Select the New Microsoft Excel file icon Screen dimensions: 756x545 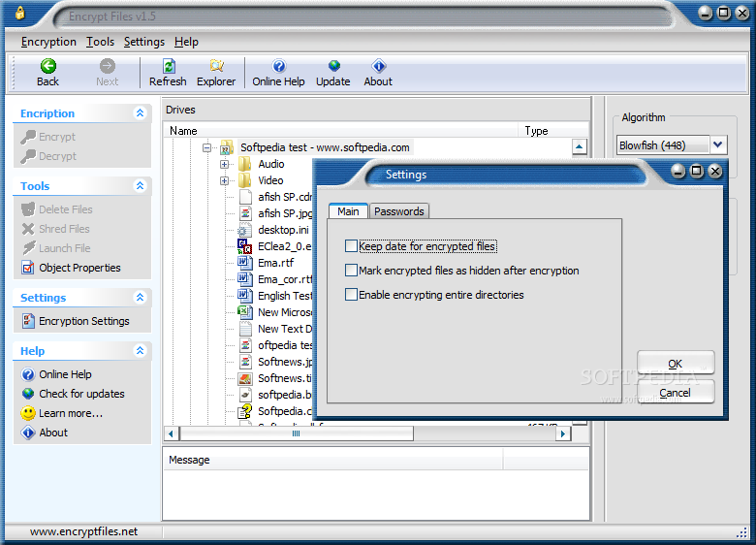click(245, 312)
